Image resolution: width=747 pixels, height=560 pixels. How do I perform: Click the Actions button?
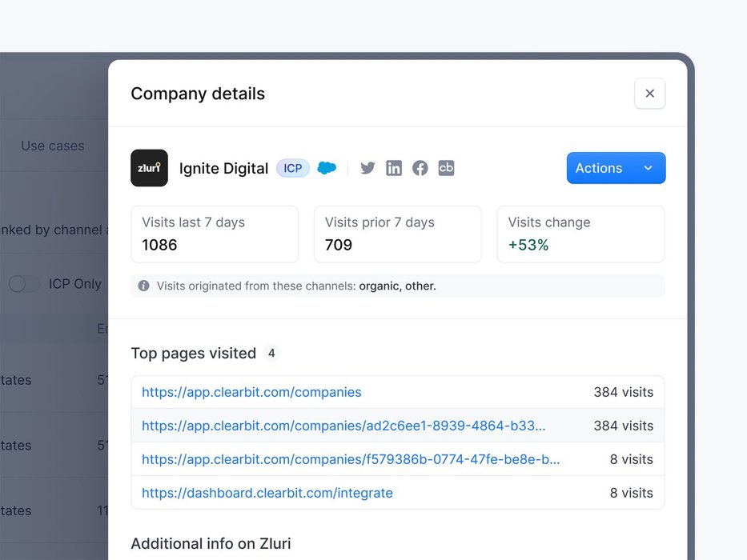(599, 168)
